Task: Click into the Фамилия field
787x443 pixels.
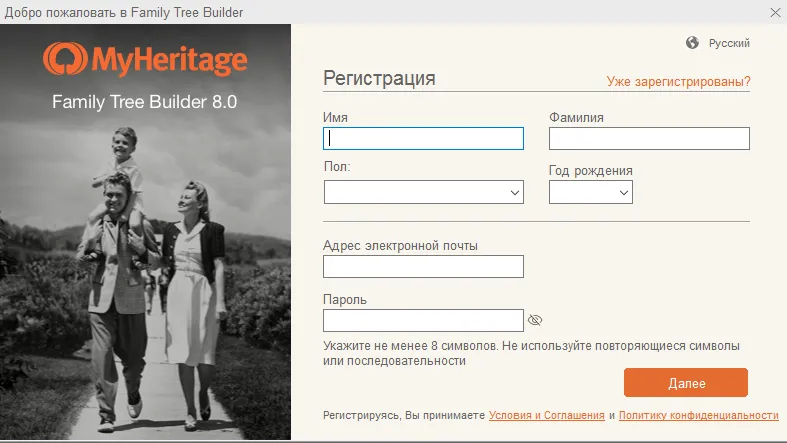Action: pos(649,138)
